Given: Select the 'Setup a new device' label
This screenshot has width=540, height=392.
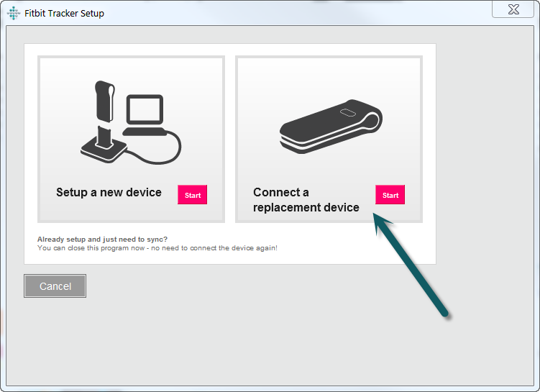Looking at the screenshot, I should (109, 192).
